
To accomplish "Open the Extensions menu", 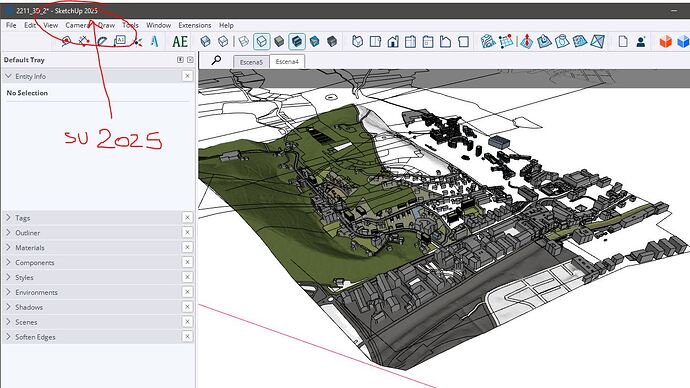I will click(x=195, y=25).
